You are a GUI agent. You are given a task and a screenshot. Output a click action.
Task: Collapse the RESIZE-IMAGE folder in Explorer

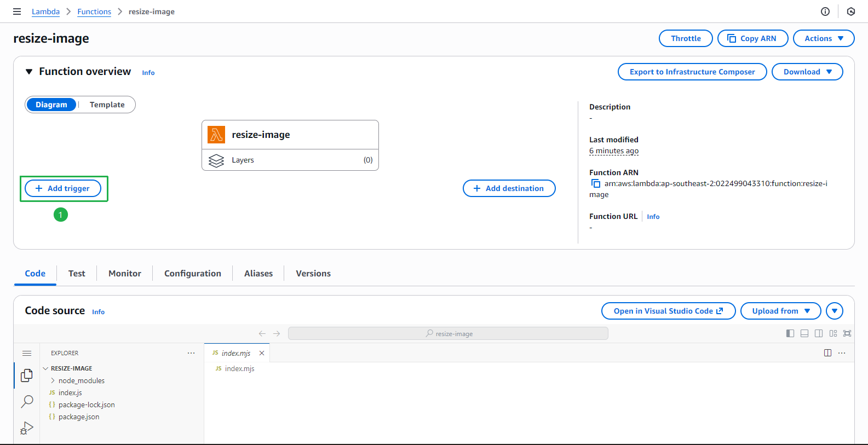point(122,368)
